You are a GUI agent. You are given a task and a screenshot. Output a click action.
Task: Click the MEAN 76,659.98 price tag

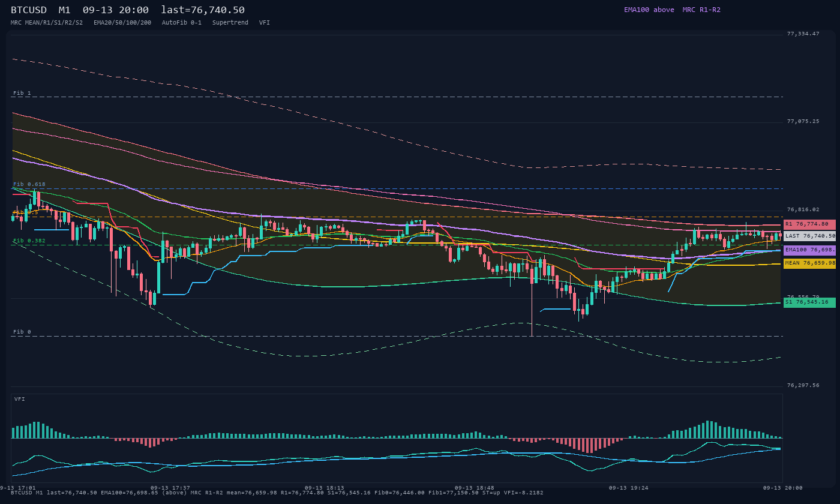[x=809, y=263]
